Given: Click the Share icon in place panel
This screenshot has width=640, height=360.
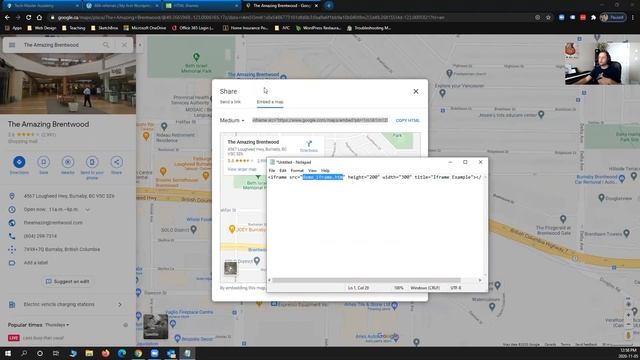Looking at the screenshot, I should click(x=116, y=162).
